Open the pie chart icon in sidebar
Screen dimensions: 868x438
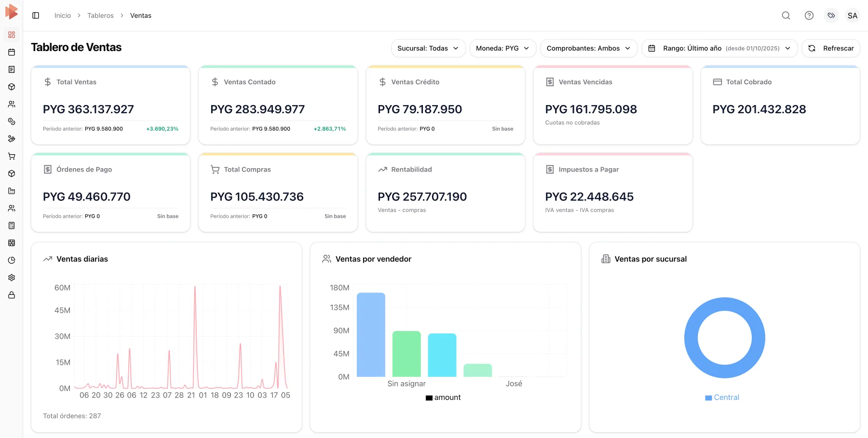pyautogui.click(x=12, y=260)
